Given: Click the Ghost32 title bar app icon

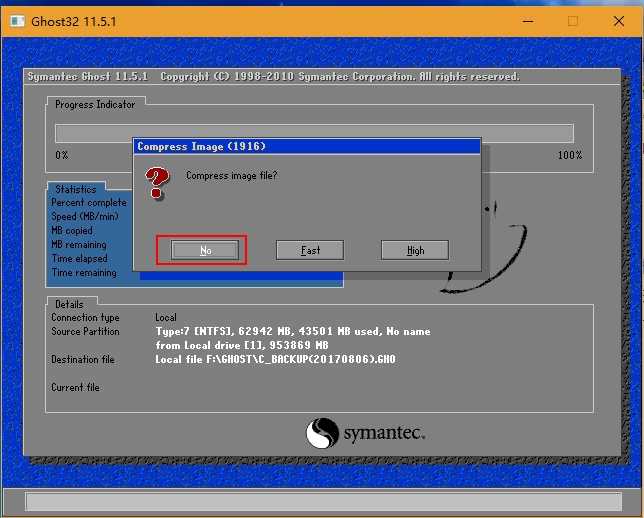Looking at the screenshot, I should pyautogui.click(x=17, y=21).
